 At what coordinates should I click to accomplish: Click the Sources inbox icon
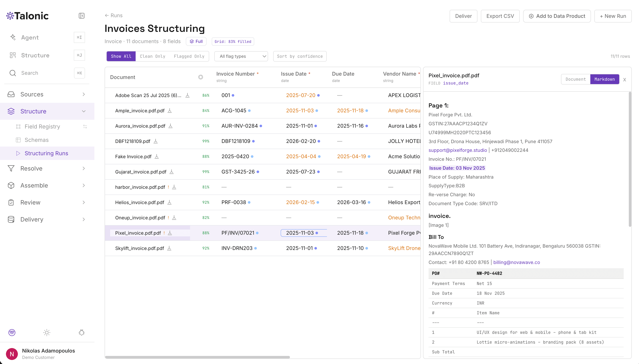click(11, 94)
